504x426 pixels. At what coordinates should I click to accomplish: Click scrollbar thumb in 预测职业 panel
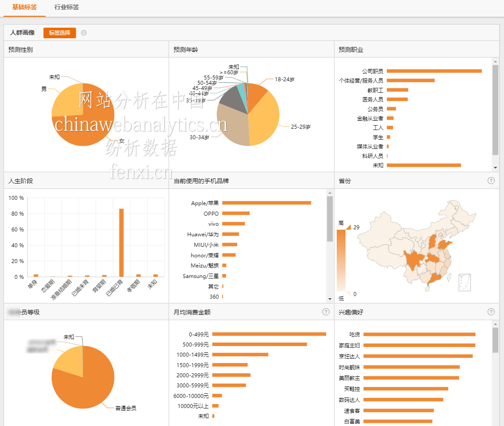tap(495, 110)
